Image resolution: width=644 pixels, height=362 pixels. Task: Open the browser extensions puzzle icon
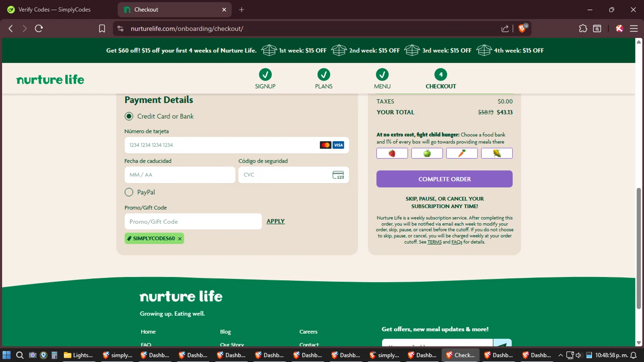coord(583,28)
